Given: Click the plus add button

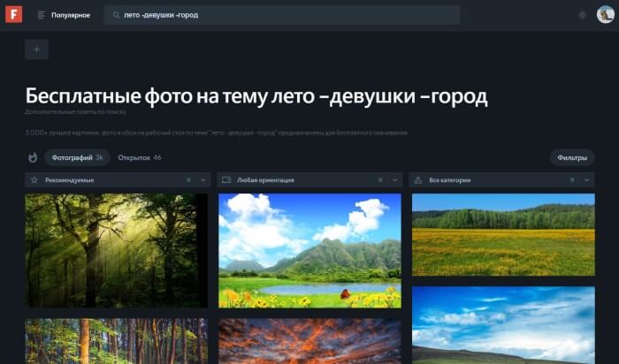Looking at the screenshot, I should (37, 49).
